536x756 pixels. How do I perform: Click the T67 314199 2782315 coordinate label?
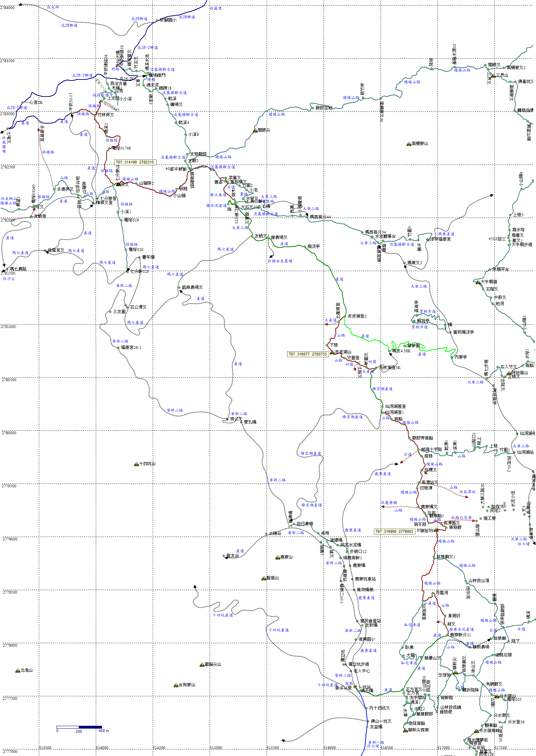[135, 162]
